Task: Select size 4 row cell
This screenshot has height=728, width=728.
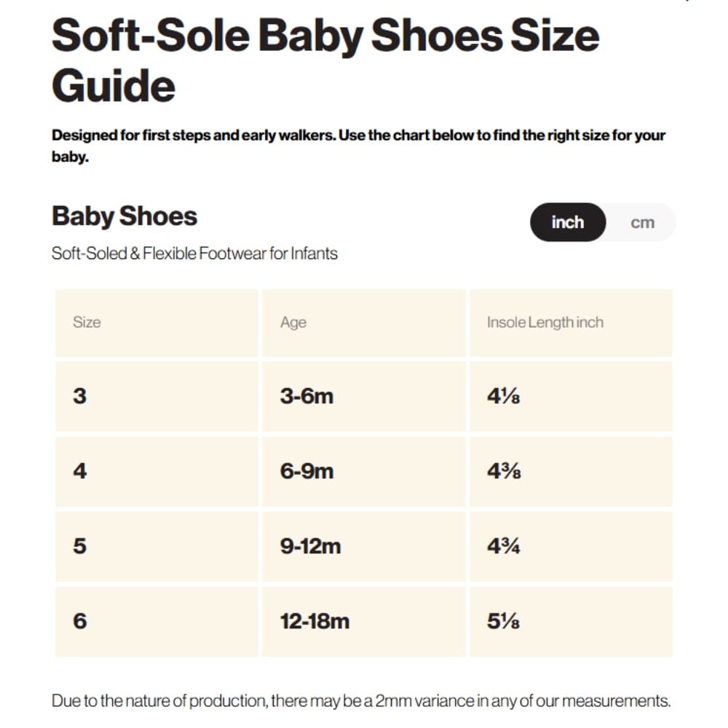Action: [x=157, y=471]
